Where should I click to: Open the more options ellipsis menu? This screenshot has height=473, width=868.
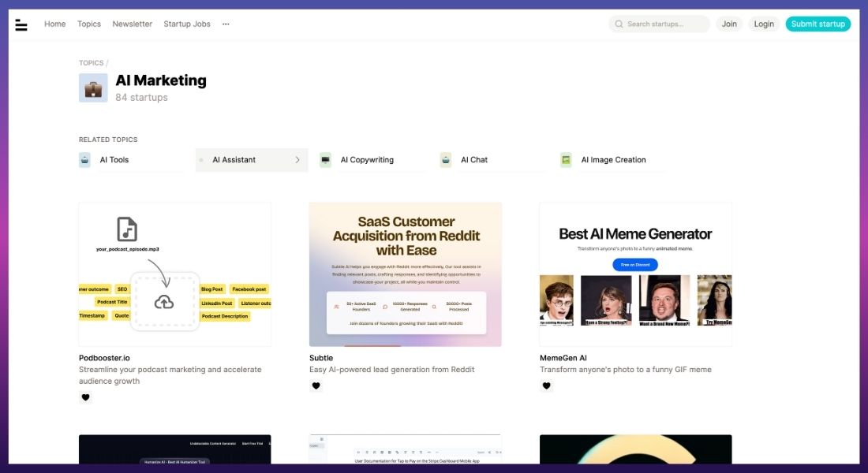[226, 24]
